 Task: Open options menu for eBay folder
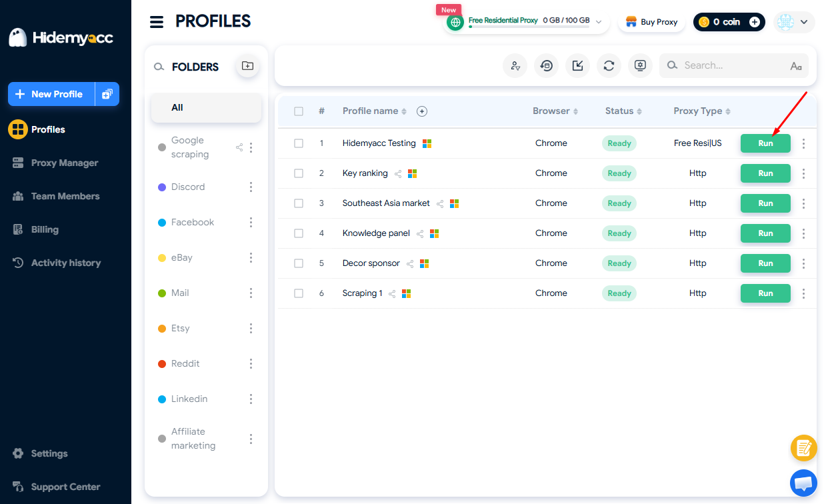251,258
